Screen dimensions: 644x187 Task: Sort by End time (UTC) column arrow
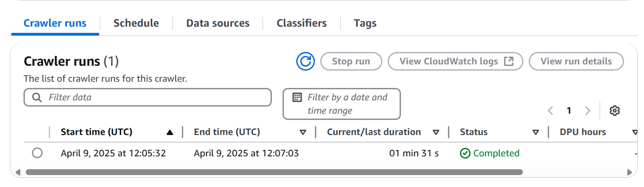click(303, 132)
